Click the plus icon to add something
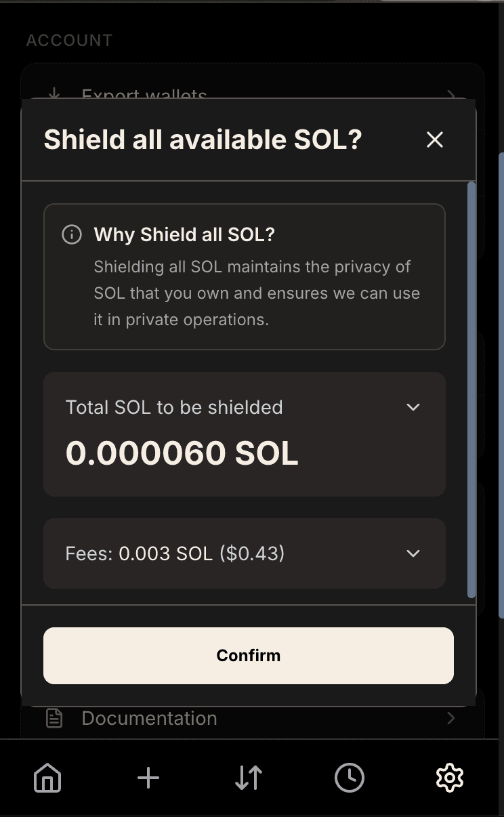This screenshot has height=817, width=504. pyautogui.click(x=148, y=778)
